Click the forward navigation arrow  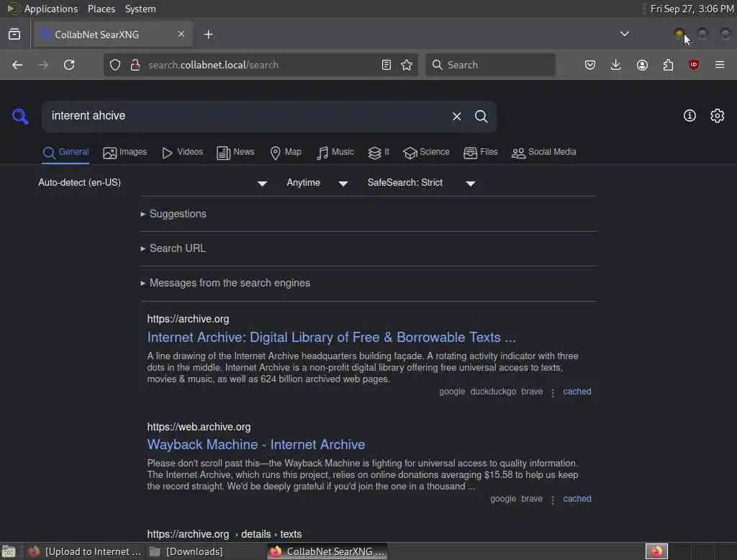[43, 65]
